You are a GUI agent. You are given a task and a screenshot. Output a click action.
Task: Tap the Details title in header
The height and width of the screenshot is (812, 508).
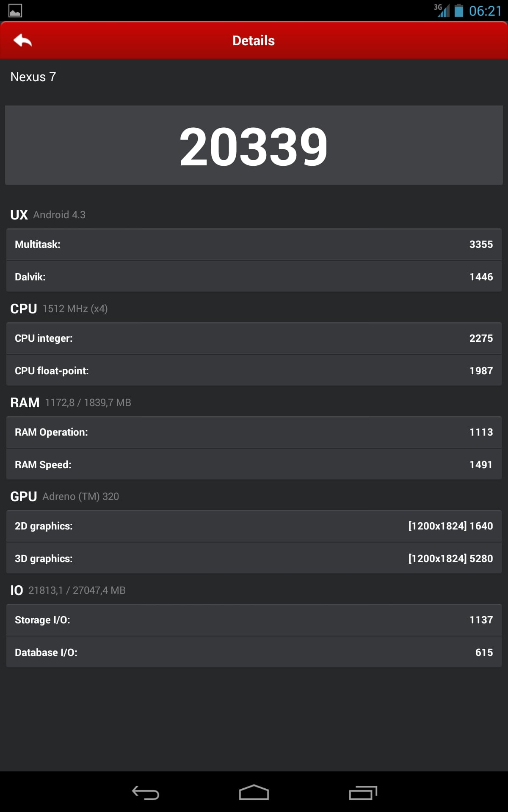[x=254, y=41]
